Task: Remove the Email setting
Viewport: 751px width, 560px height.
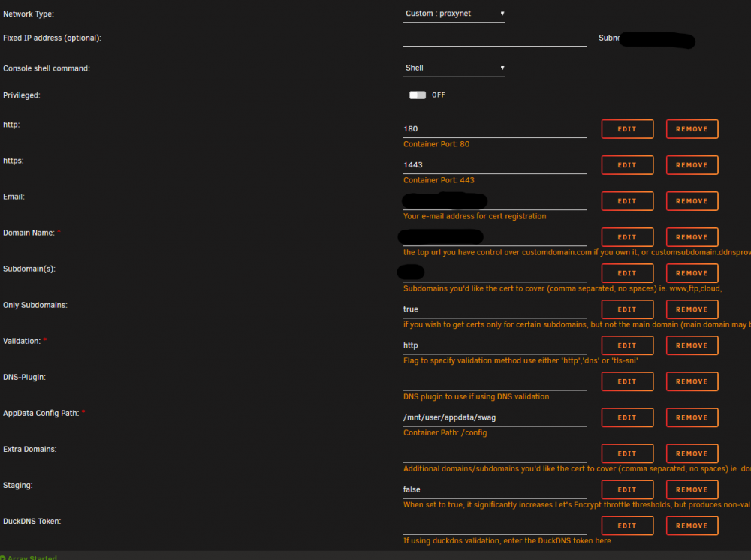Action: point(692,201)
